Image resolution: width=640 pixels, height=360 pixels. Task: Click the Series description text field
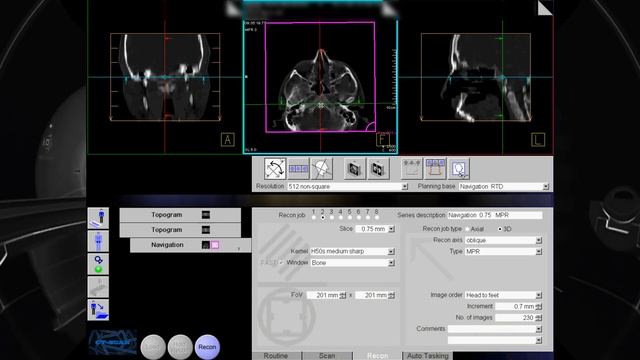pos(495,215)
